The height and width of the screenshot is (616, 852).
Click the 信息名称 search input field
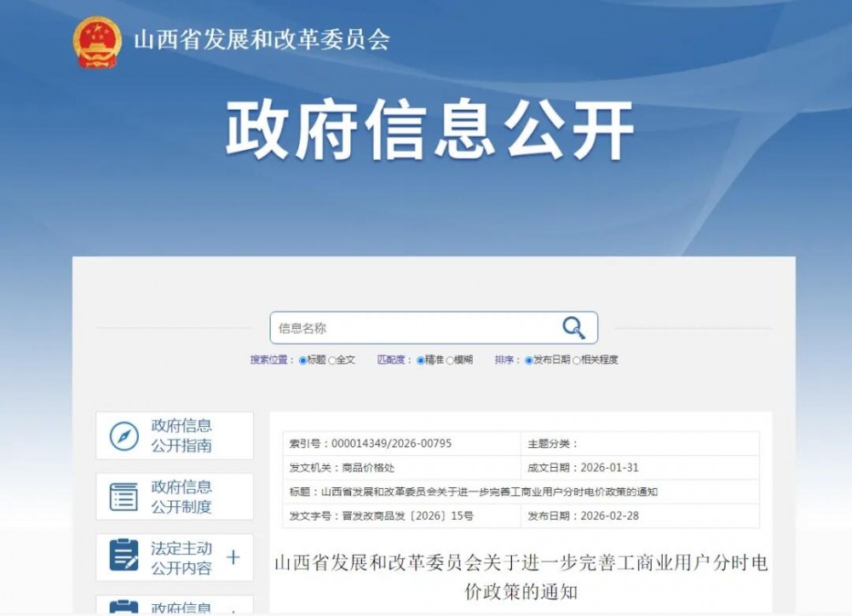[x=413, y=328]
